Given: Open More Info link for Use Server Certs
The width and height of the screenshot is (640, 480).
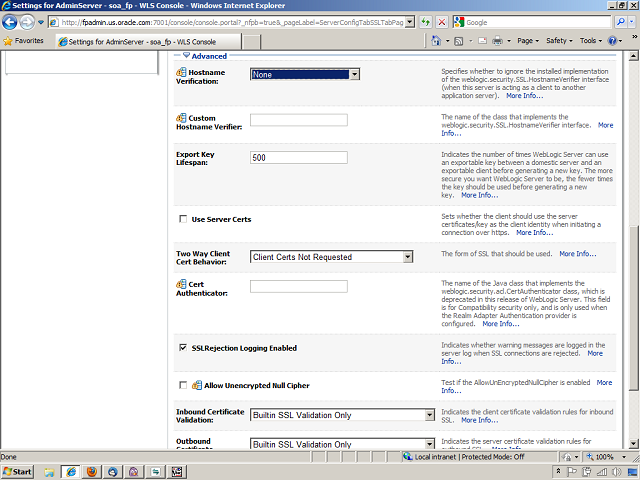Looking at the screenshot, I should 535,233.
